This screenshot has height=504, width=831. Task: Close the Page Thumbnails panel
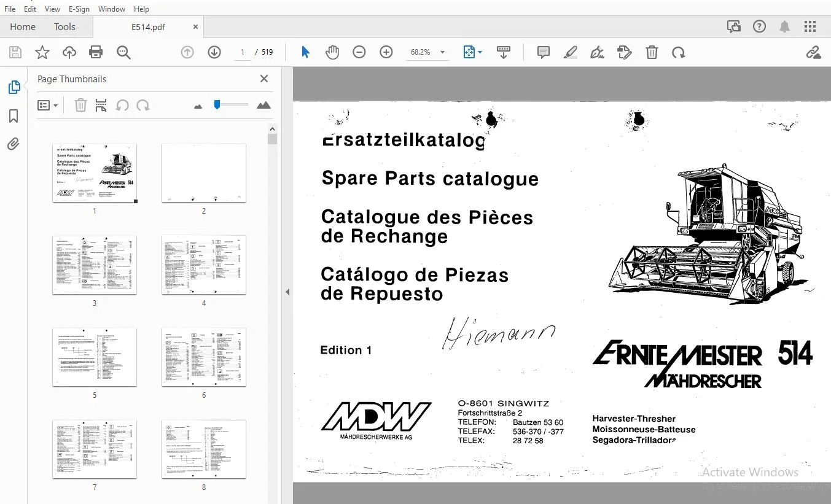(264, 79)
